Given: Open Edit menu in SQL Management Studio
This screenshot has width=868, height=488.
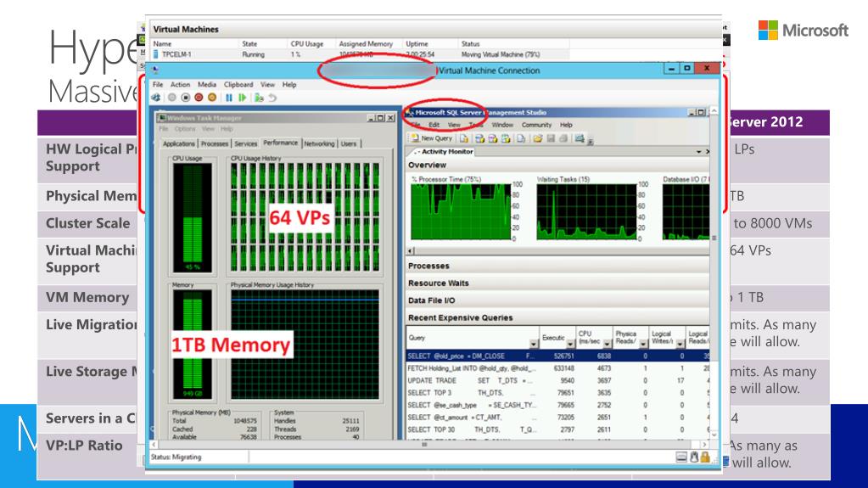Looking at the screenshot, I should [434, 126].
